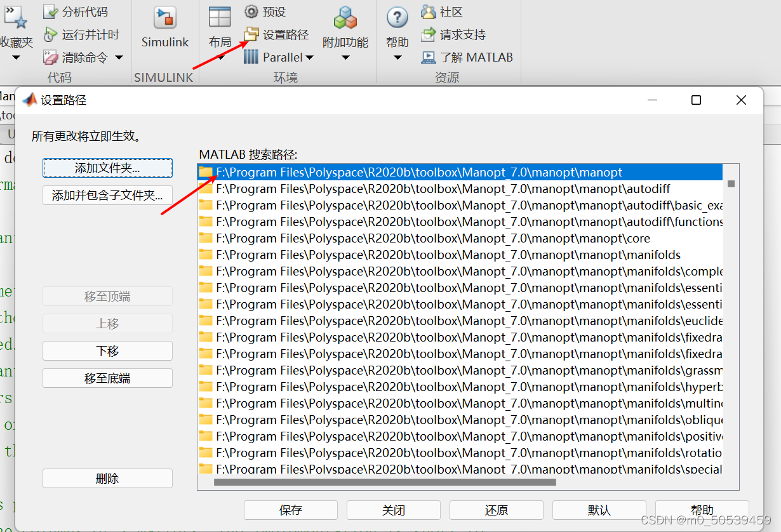Select the manopt\core path row
This screenshot has width=781, height=532.
(x=460, y=238)
